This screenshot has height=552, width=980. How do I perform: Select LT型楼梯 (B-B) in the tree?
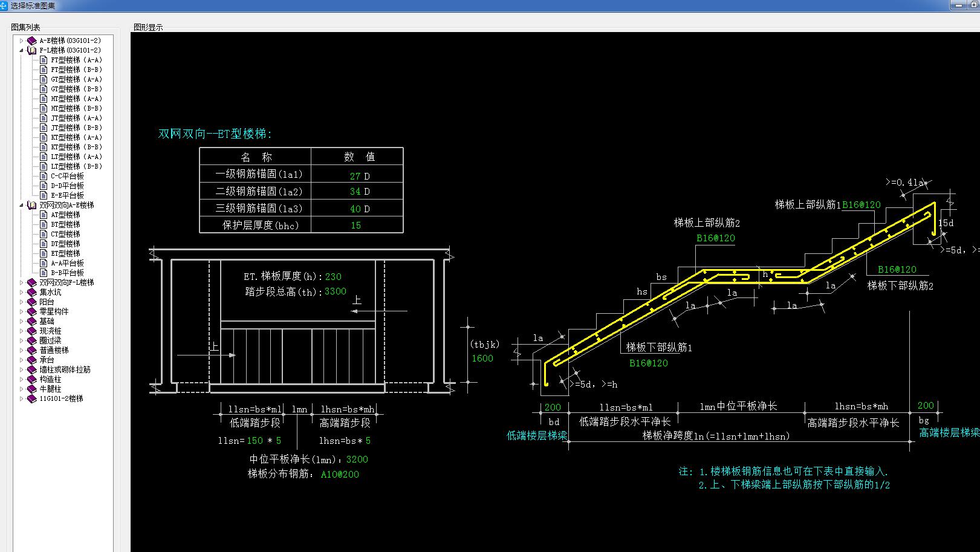(76, 166)
